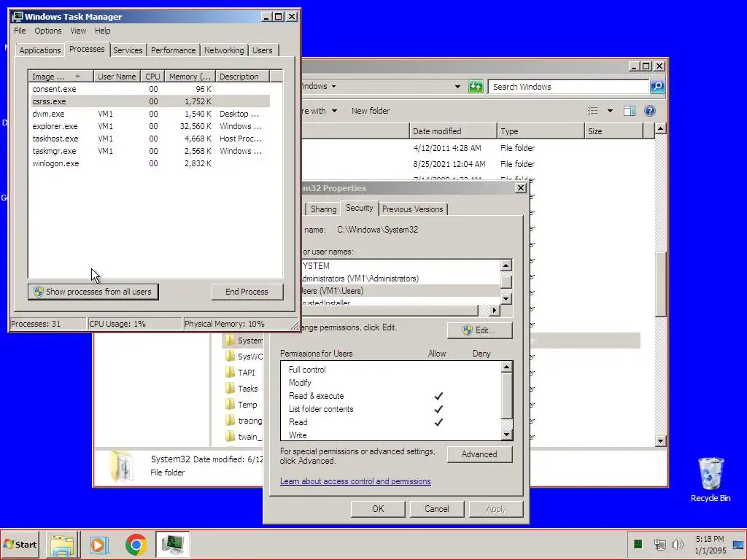Switch to the Networking tab
The width and height of the screenshot is (747, 560).
[224, 50]
